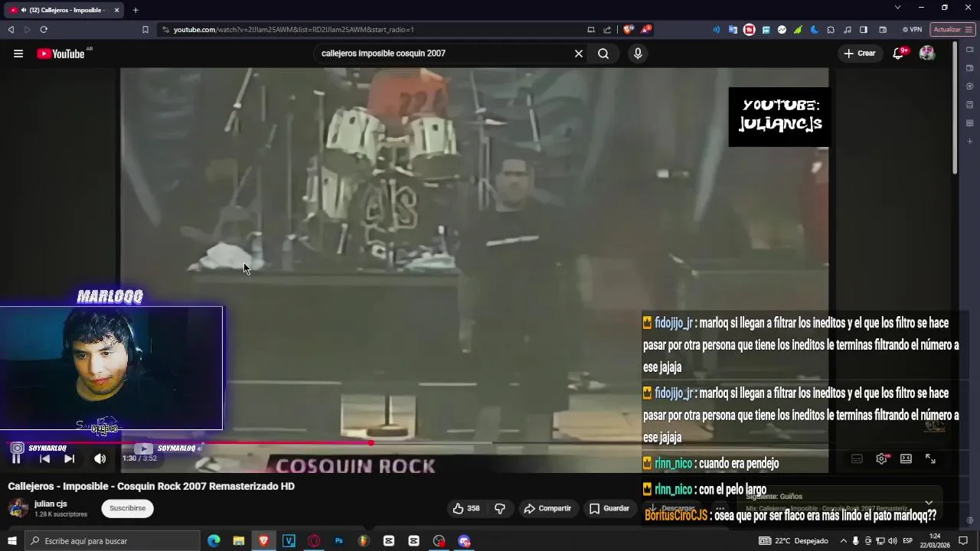The width and height of the screenshot is (980, 551).
Task: Share the video via Compartir
Action: click(x=547, y=508)
